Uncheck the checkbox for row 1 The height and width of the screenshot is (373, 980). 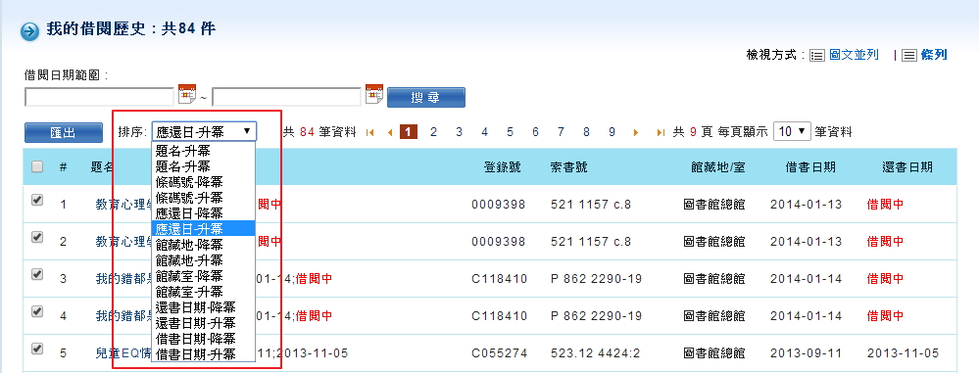point(37,200)
